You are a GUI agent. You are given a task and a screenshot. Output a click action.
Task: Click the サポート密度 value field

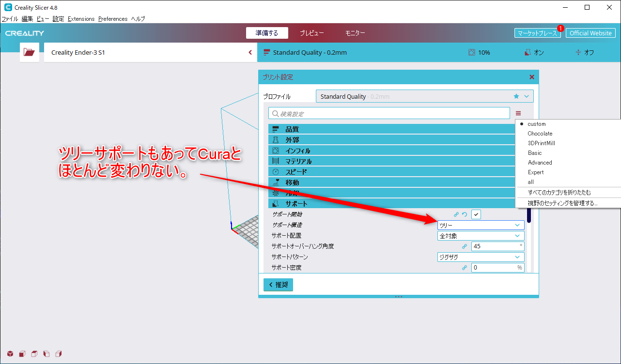click(498, 268)
